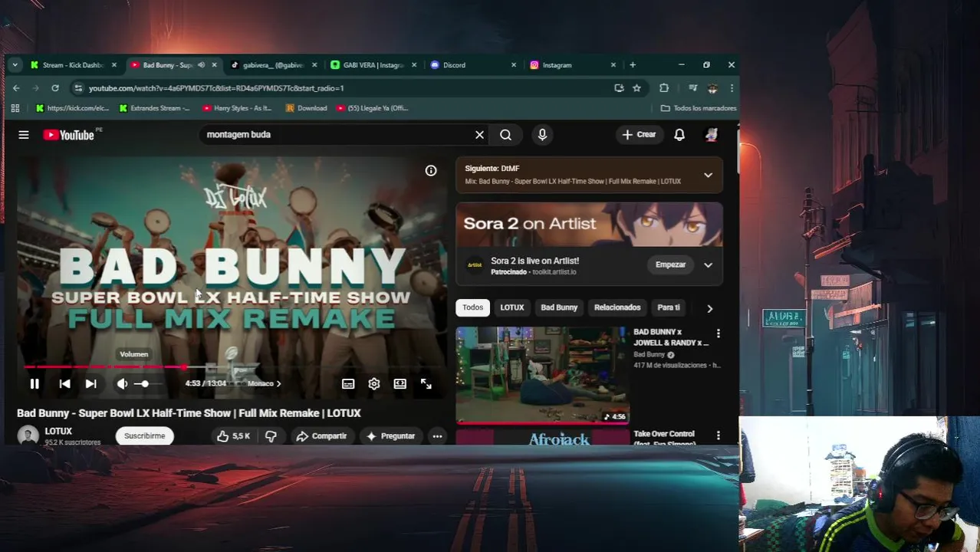The width and height of the screenshot is (980, 552).
Task: Open the Take Over Control video title
Action: click(x=664, y=437)
